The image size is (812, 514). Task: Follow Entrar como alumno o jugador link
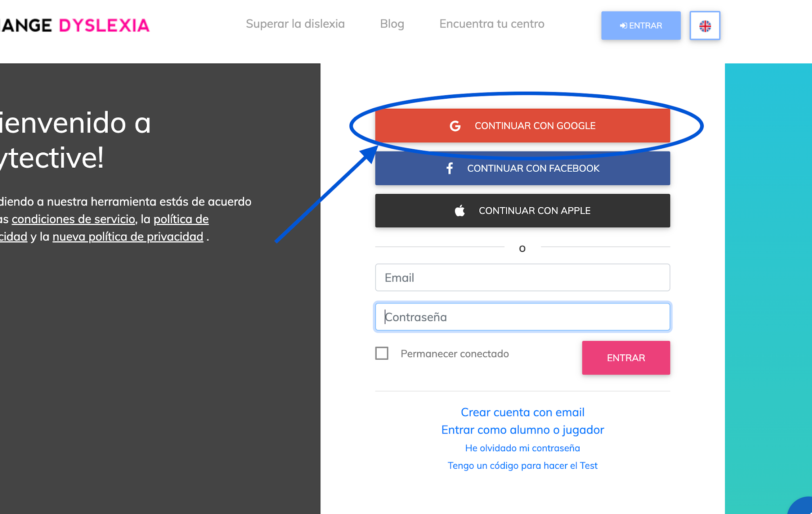(522, 430)
